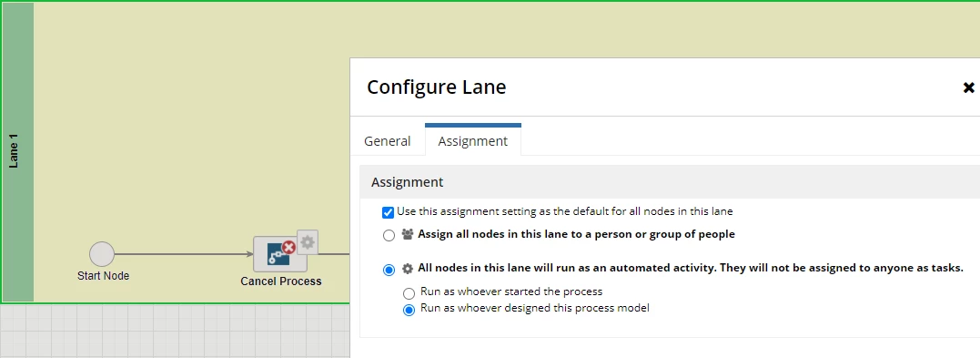Open the Assignment tab

click(473, 141)
